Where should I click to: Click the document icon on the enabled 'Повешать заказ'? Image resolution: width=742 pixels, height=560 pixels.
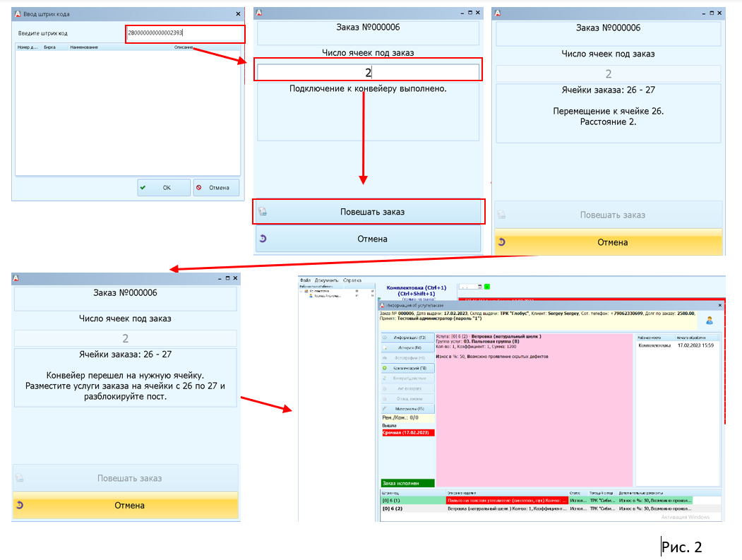[x=263, y=212]
